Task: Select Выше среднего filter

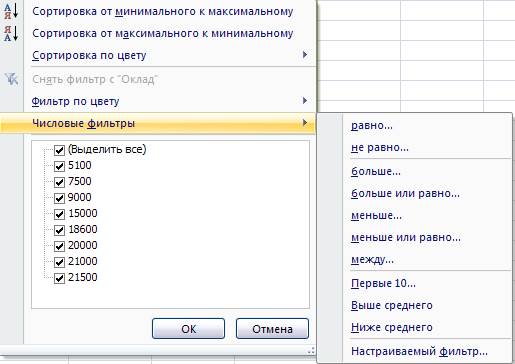Action: [392, 305]
